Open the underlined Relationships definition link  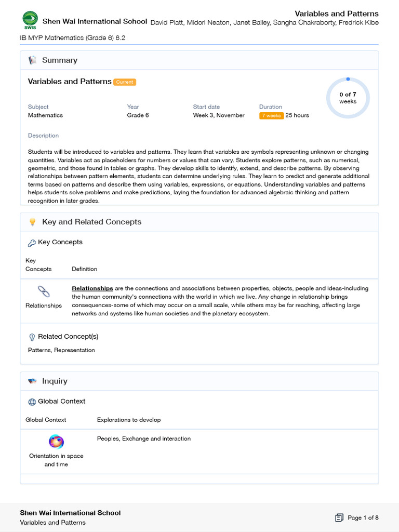[92, 288]
